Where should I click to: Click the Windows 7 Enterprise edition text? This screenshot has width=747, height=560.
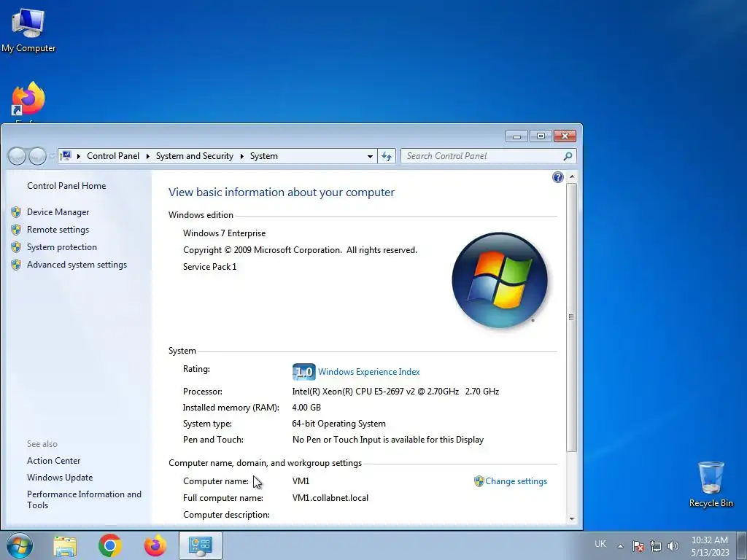(x=225, y=233)
